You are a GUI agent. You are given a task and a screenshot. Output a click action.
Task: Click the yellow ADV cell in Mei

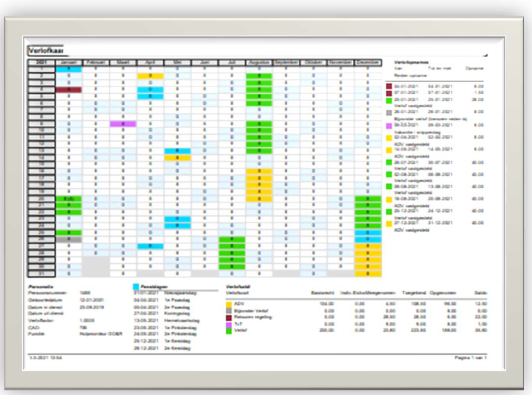click(177, 158)
